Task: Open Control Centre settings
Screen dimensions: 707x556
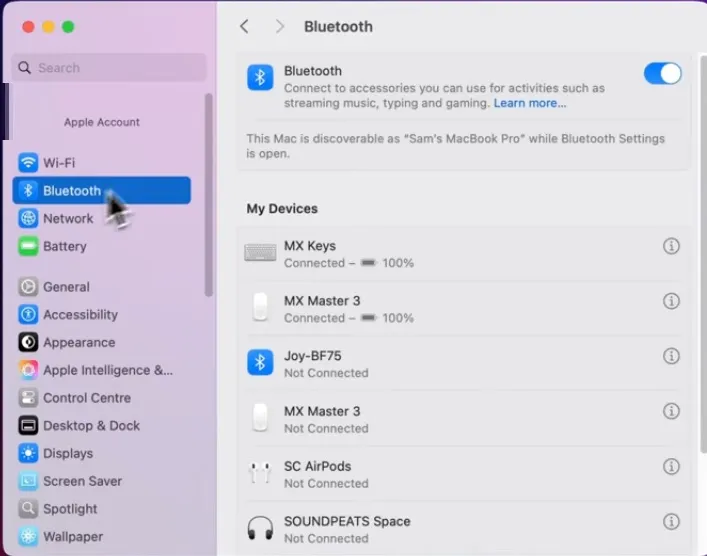Action: tap(101, 398)
